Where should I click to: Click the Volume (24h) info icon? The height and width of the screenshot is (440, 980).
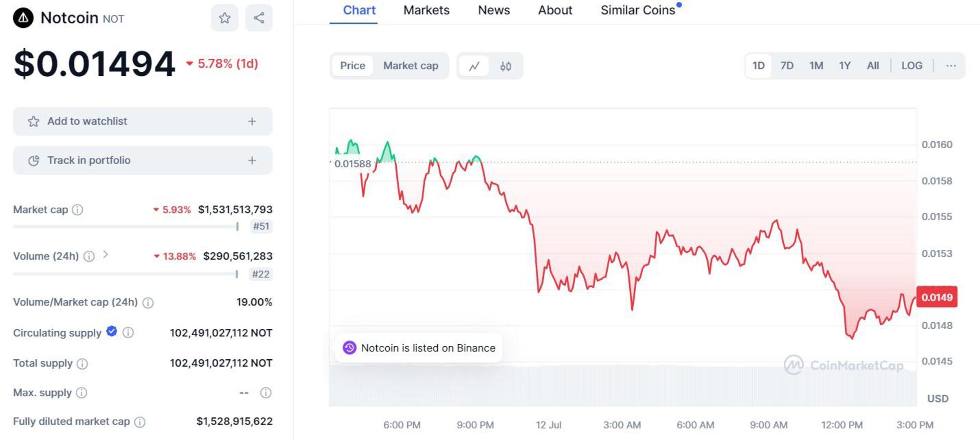[89, 256]
